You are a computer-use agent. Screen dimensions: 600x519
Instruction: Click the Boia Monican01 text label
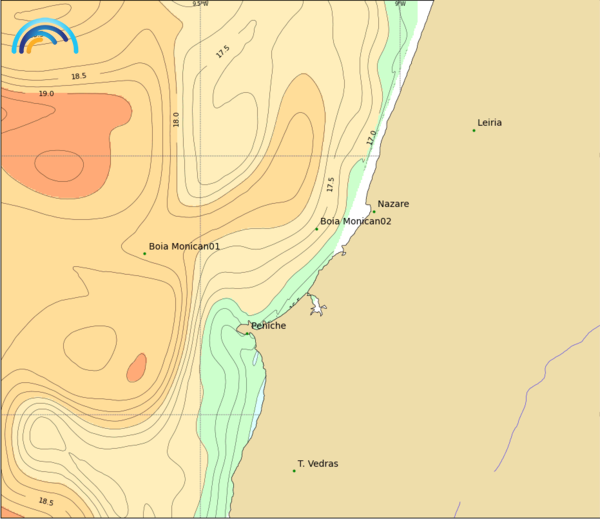point(184,246)
